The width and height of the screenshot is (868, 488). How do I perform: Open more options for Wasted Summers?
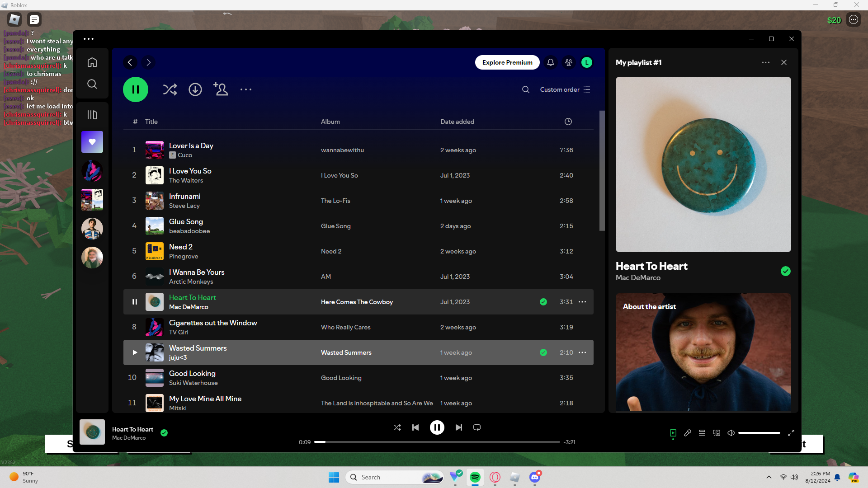[x=582, y=352]
